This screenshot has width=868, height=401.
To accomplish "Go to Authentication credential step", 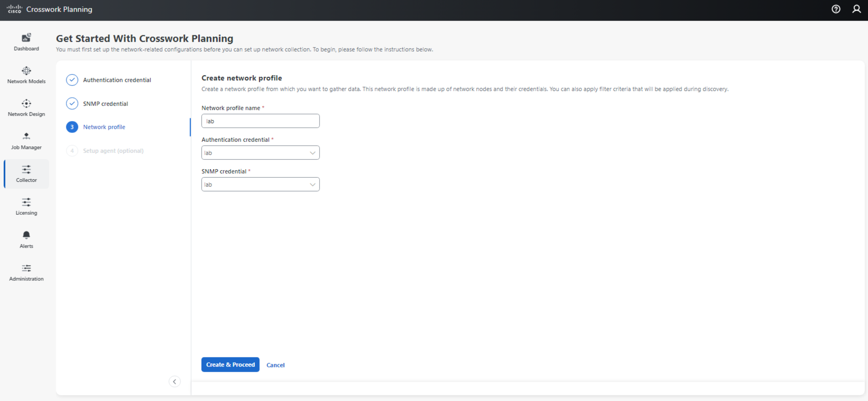I will point(117,80).
